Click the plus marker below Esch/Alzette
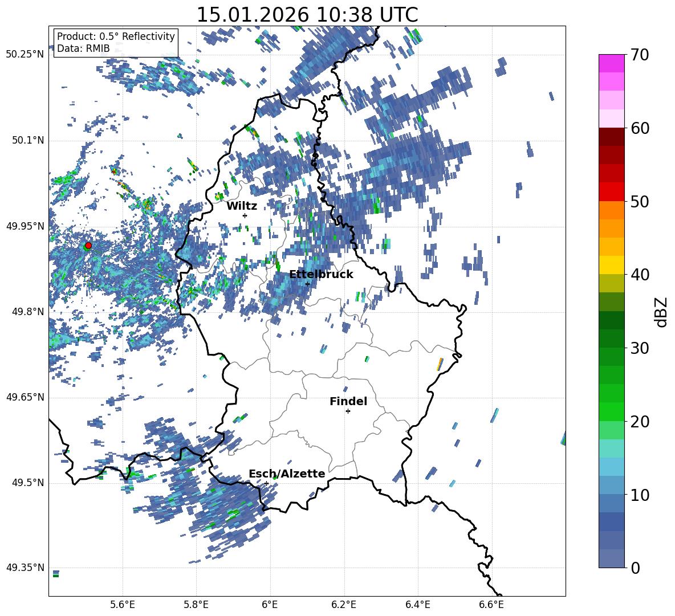Screen dimensions: 675x616 click(266, 483)
